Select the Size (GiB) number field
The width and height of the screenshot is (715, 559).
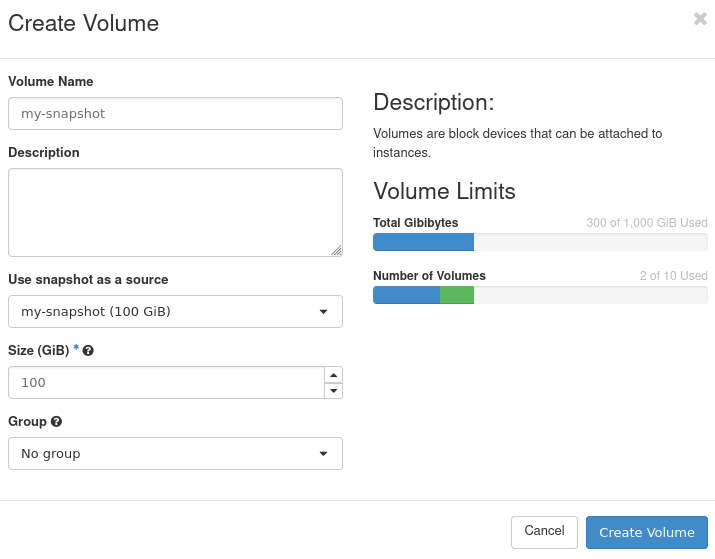[x=165, y=383]
